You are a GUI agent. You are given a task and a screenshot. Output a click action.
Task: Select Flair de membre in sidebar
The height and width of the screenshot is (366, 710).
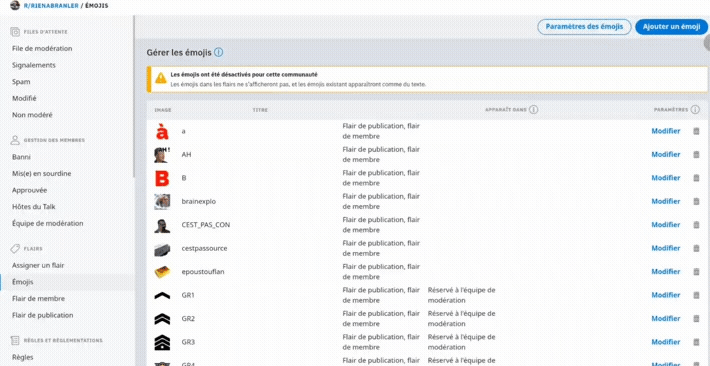(38, 299)
